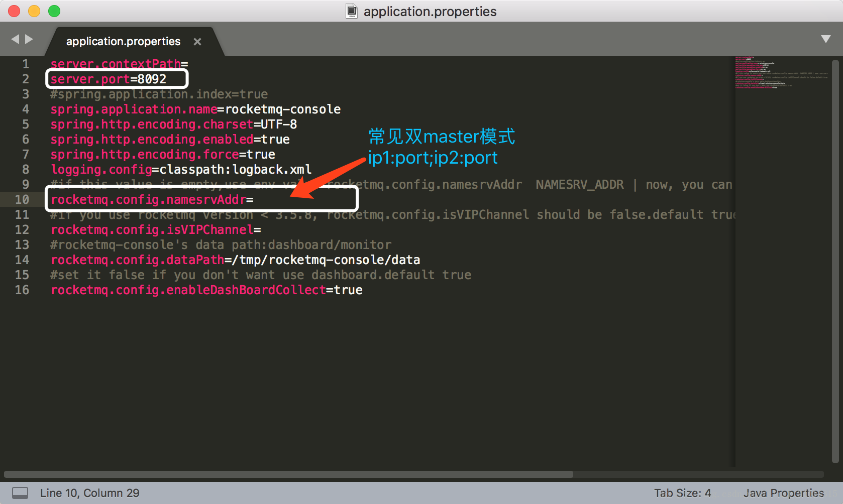
Task: Click rocketmq.config.isVIPChannel= line
Action: (156, 230)
